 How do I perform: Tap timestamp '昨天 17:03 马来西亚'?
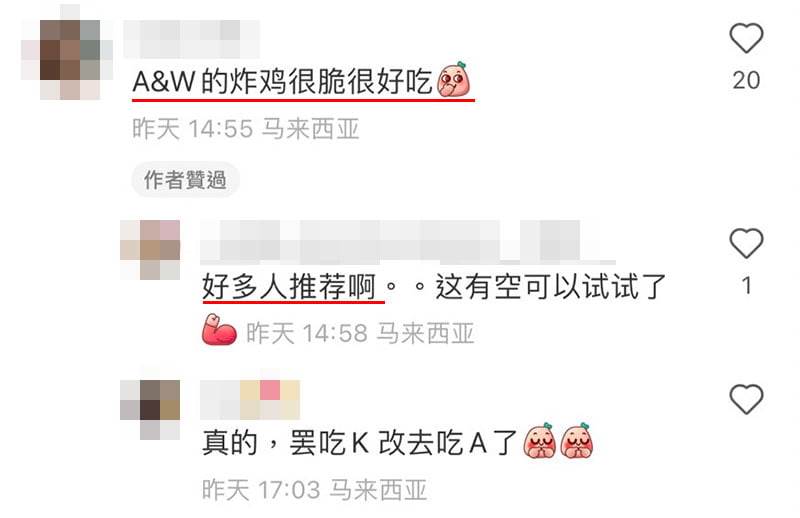pos(314,490)
